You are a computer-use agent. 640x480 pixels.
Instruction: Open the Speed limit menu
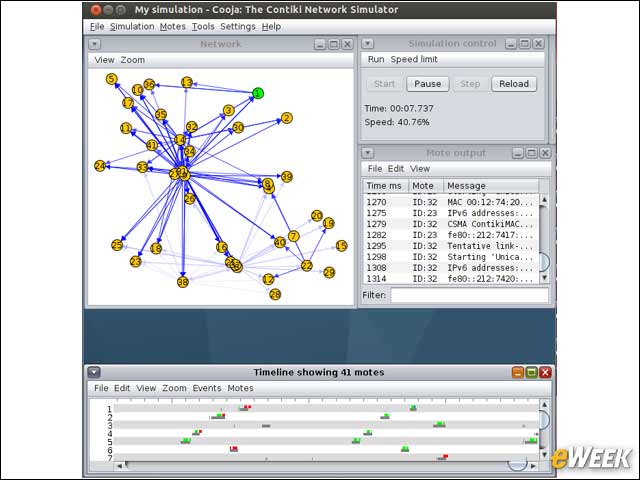pos(414,59)
